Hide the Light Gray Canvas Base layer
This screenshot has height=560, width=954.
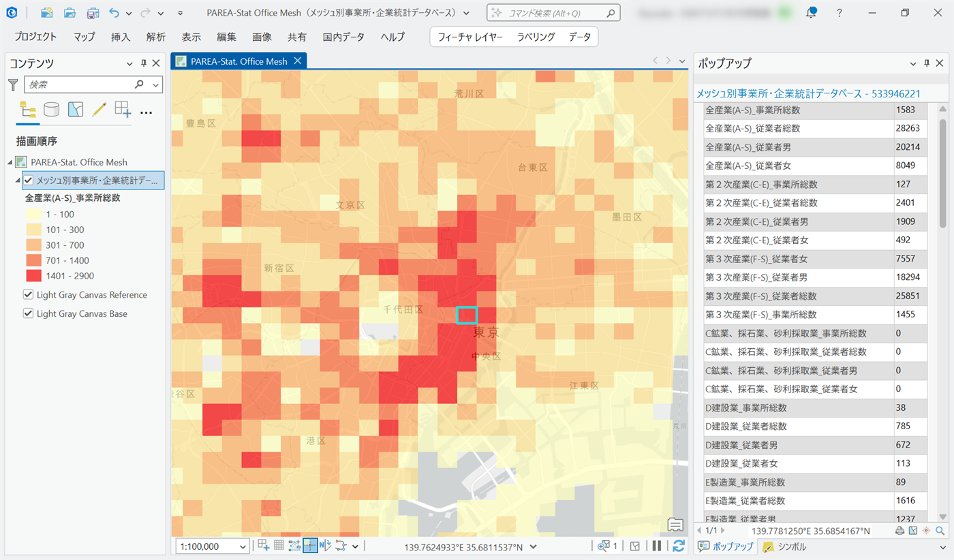(28, 314)
